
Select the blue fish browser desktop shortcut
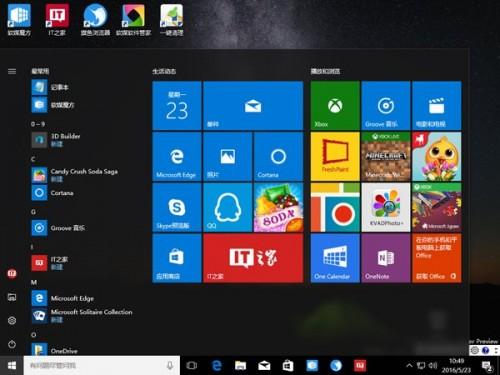[95, 19]
